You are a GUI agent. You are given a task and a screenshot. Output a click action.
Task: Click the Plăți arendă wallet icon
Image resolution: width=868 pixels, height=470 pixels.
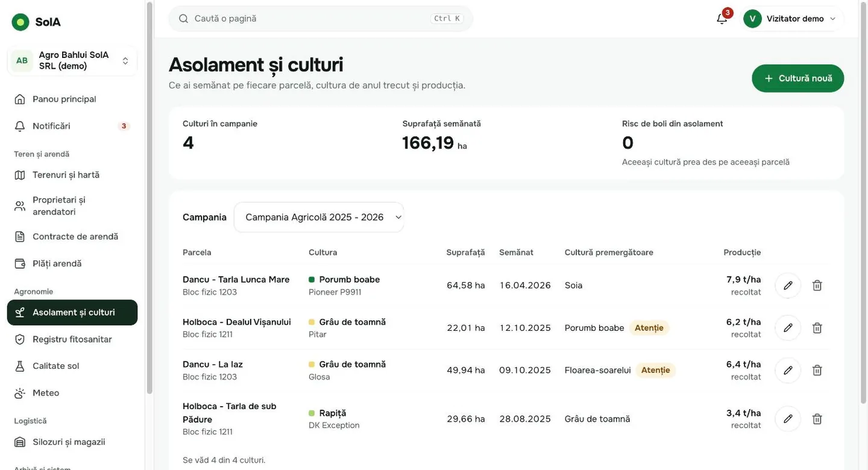(20, 263)
